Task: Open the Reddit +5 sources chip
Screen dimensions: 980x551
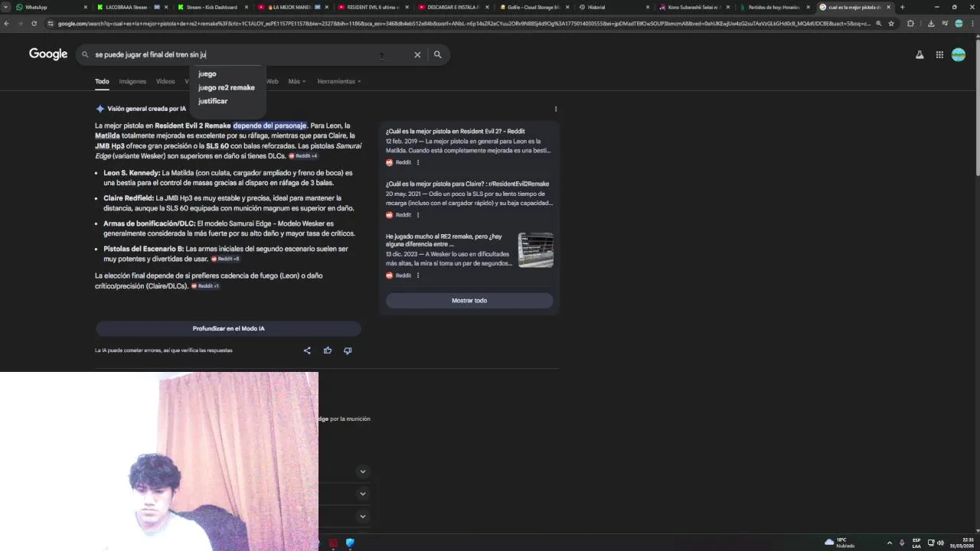Action: (226, 259)
